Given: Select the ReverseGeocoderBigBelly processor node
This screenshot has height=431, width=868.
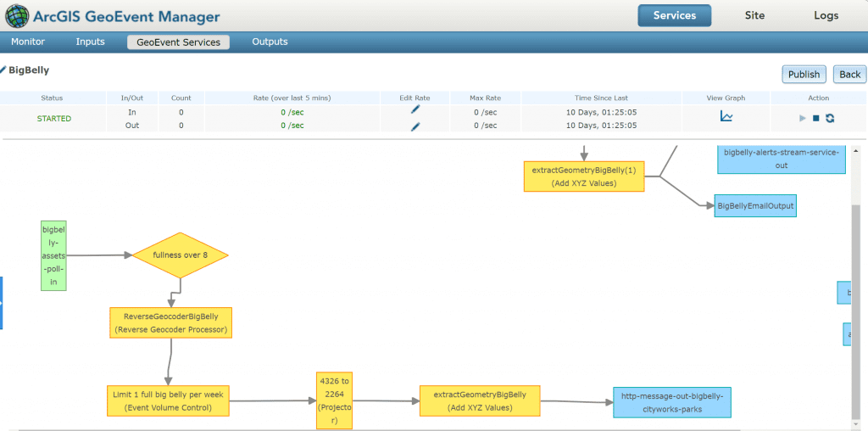Looking at the screenshot, I should pos(170,323).
